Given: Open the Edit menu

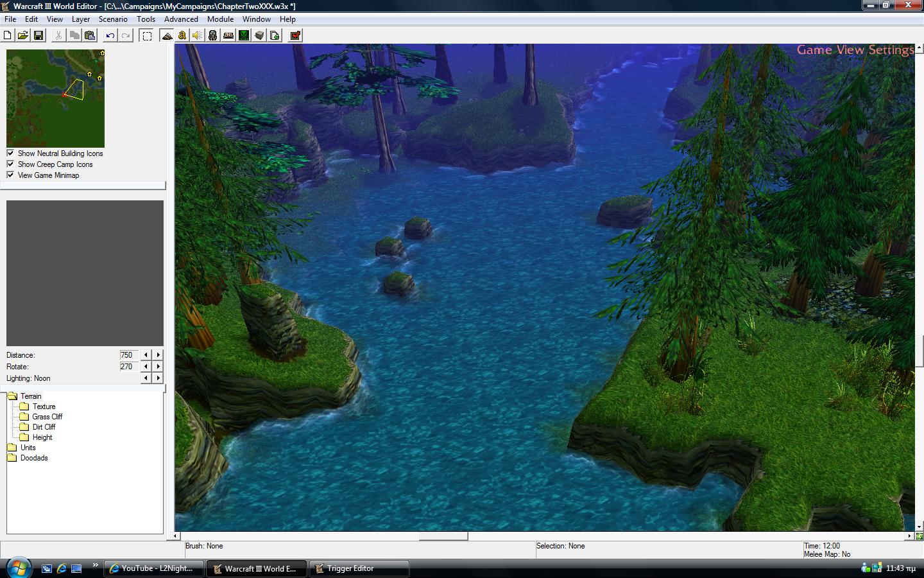Looking at the screenshot, I should click(x=31, y=19).
